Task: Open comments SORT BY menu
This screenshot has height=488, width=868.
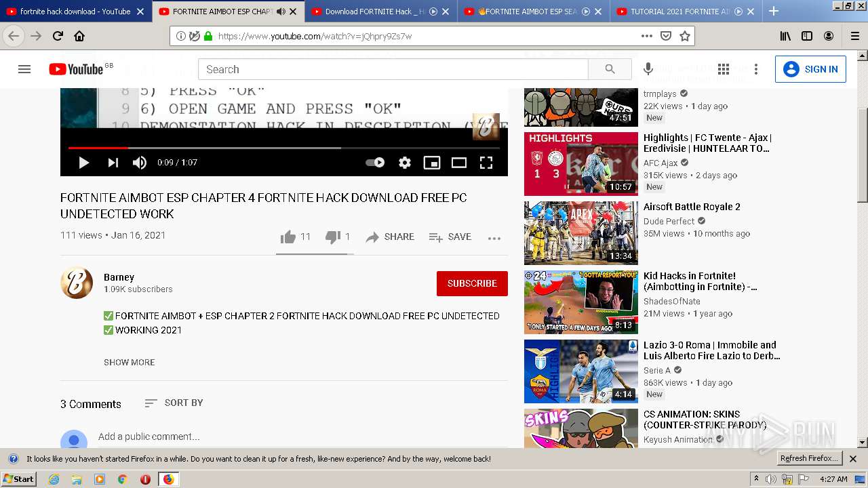Action: (x=174, y=403)
